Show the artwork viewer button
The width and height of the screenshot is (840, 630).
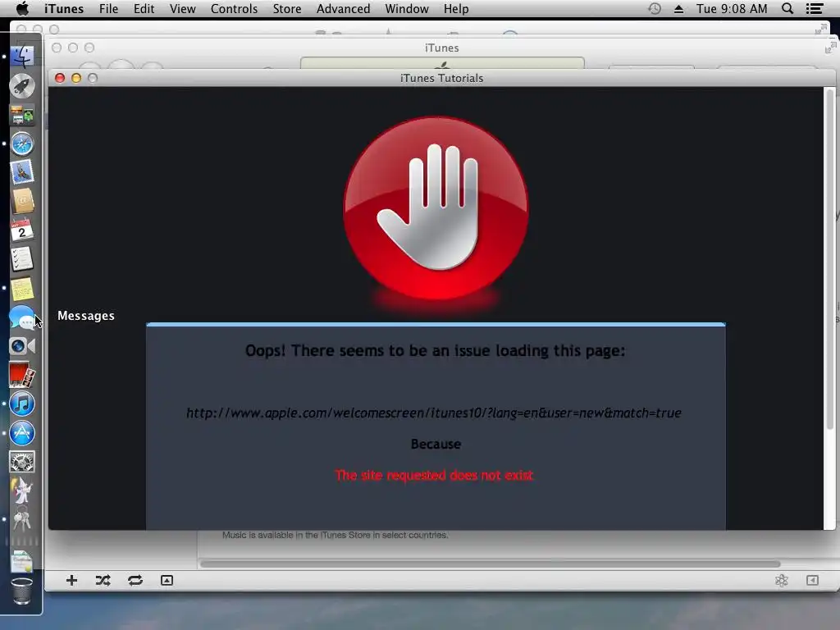point(167,580)
